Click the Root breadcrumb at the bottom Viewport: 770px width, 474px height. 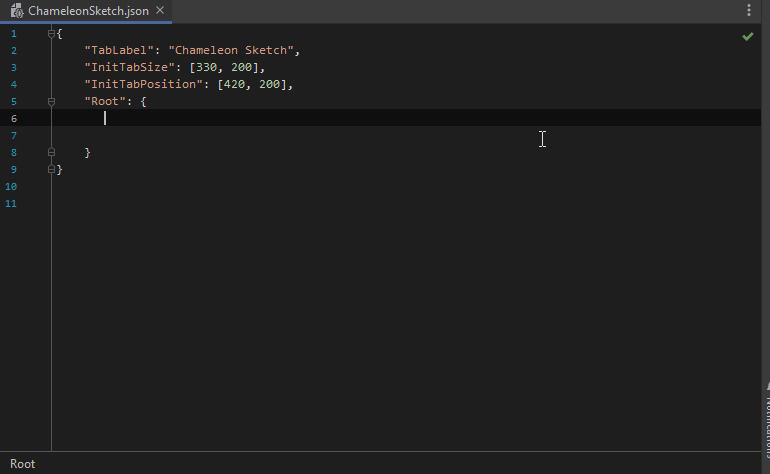[x=23, y=464]
